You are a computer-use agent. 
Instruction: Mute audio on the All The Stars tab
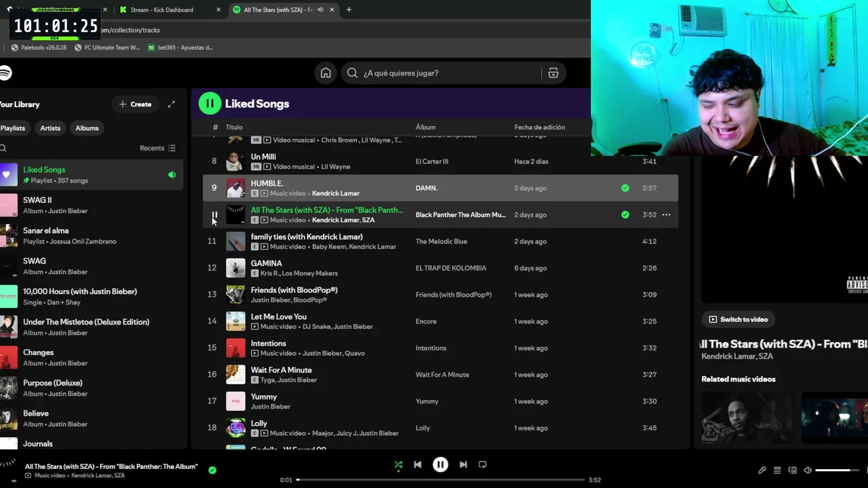[x=320, y=10]
